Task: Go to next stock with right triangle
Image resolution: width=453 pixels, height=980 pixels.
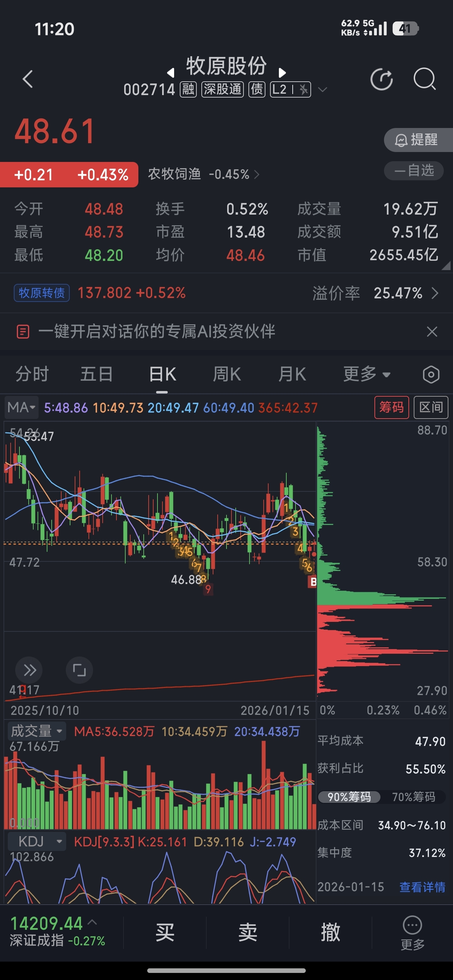Action: (282, 72)
